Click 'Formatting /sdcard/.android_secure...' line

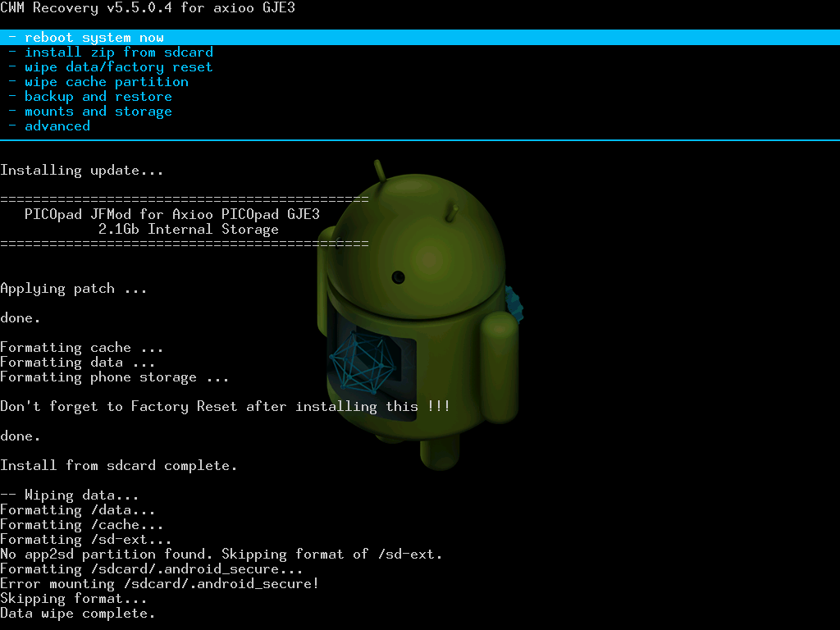152,569
